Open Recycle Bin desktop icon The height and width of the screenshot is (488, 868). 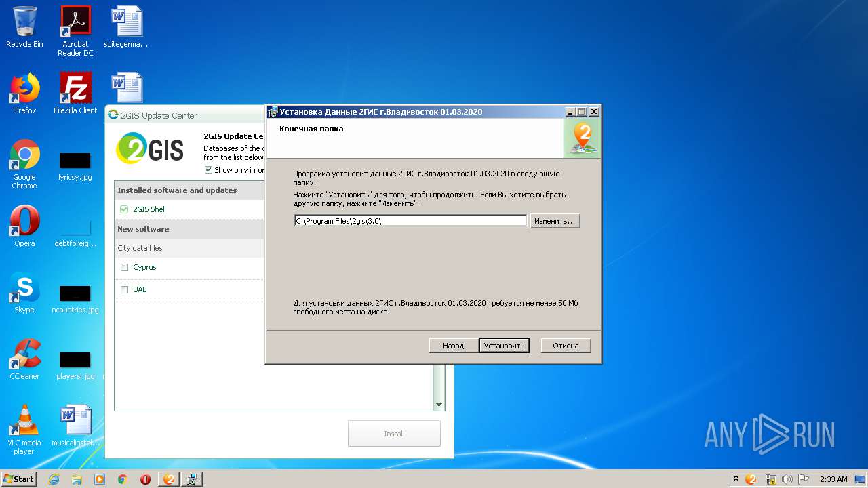24,27
